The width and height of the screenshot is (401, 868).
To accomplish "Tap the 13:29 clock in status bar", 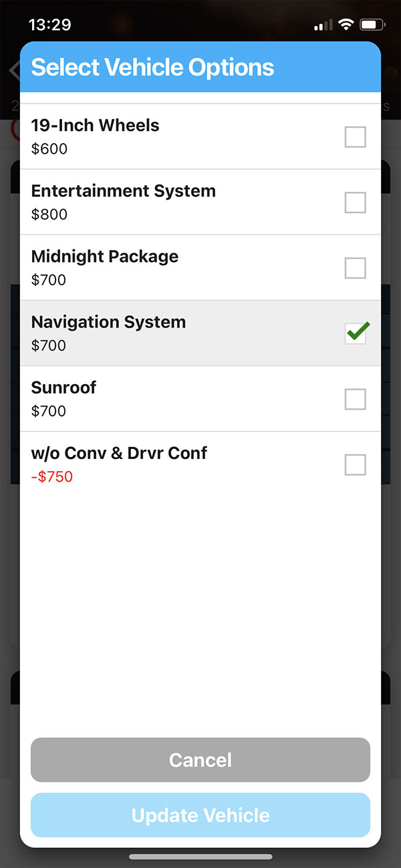I will pyautogui.click(x=49, y=24).
